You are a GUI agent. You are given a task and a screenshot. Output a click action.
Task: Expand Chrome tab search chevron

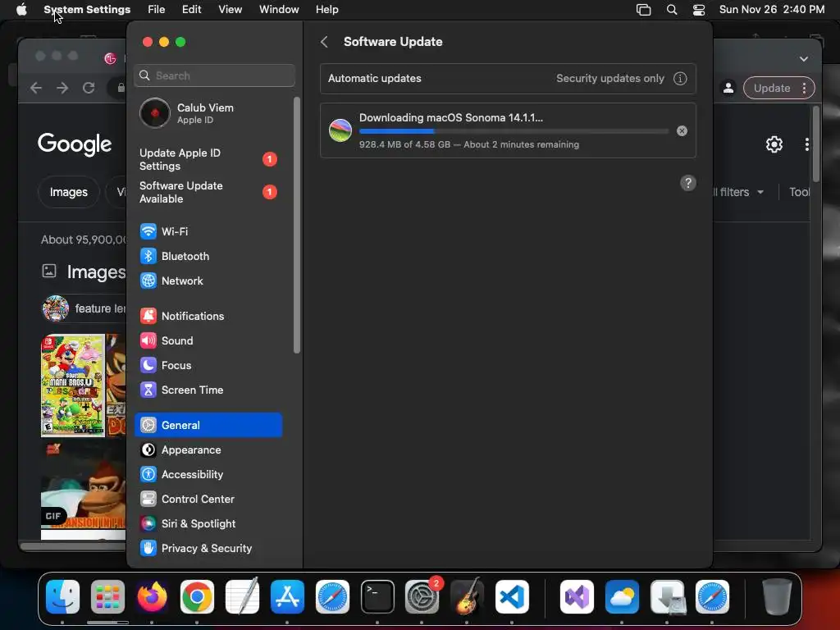pos(804,59)
